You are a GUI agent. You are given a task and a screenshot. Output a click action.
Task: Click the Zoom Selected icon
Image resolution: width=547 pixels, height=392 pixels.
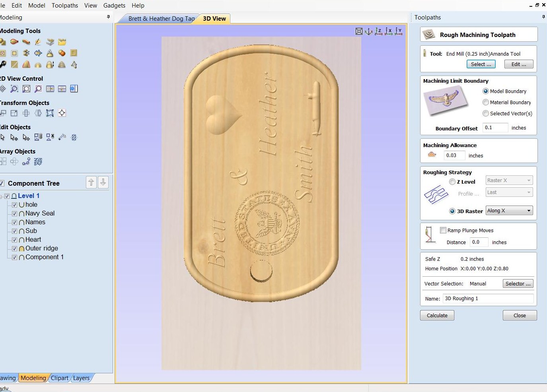[x=38, y=89]
